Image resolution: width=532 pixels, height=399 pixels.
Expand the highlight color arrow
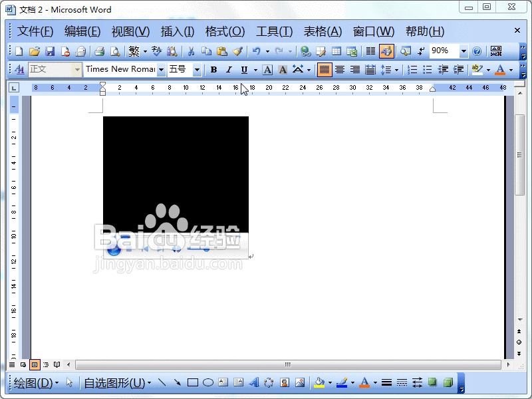pyautogui.click(x=488, y=70)
